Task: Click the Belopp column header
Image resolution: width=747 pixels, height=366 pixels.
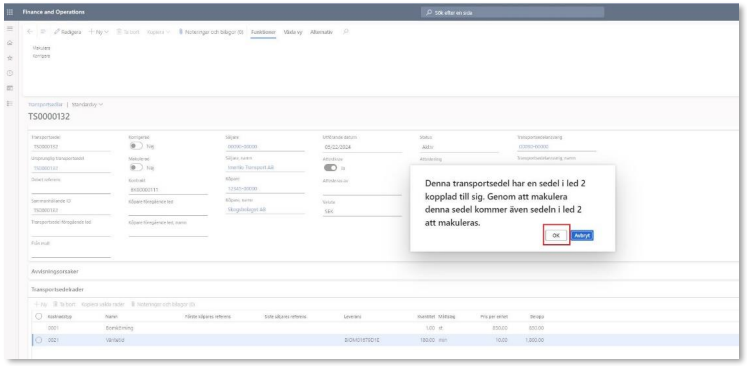Action: pyautogui.click(x=537, y=316)
